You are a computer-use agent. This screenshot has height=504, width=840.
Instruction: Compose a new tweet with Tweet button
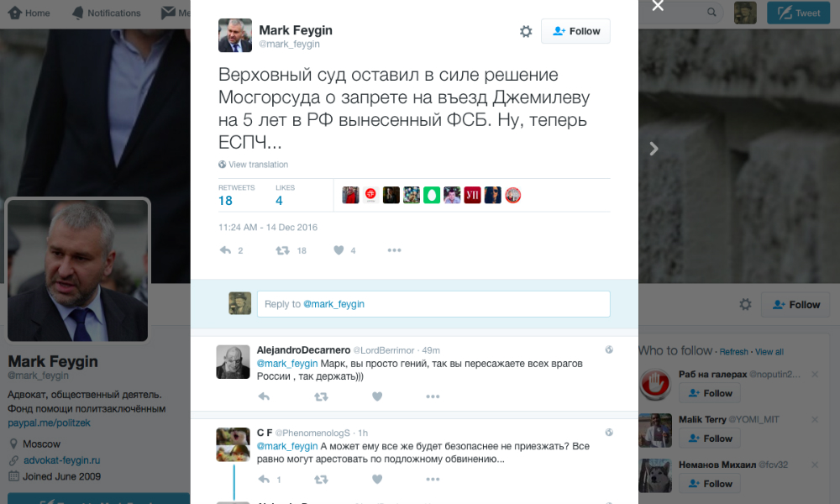pyautogui.click(x=799, y=13)
